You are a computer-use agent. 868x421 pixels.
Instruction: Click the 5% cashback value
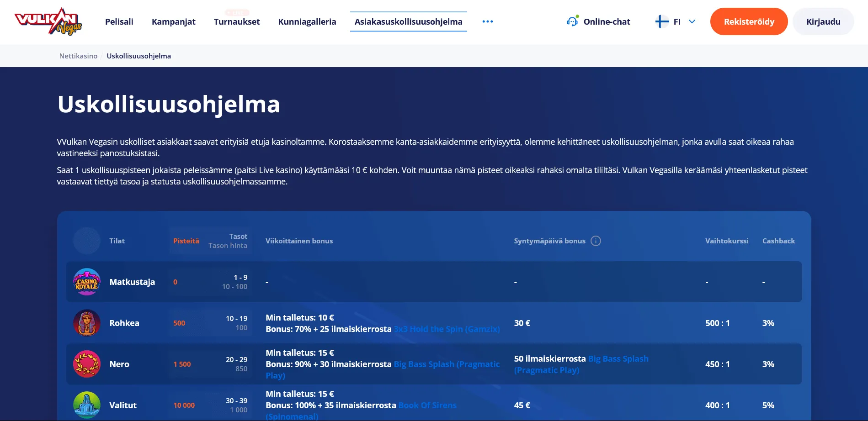click(x=768, y=405)
